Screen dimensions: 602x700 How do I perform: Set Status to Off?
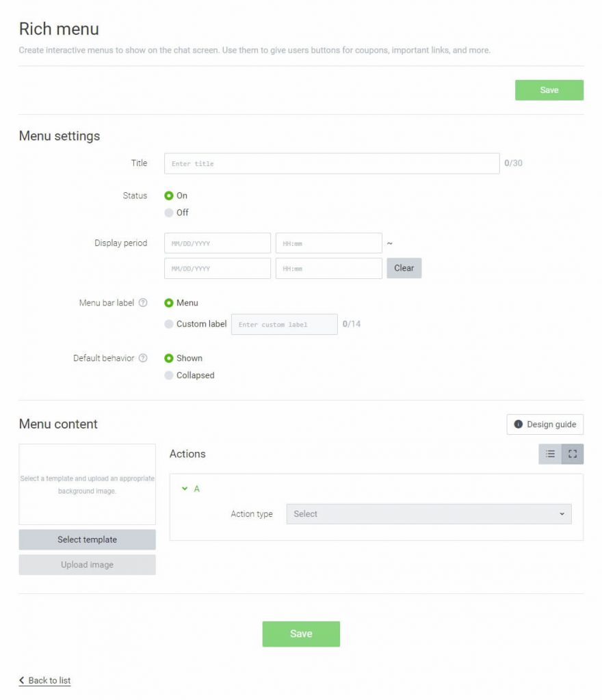click(169, 213)
